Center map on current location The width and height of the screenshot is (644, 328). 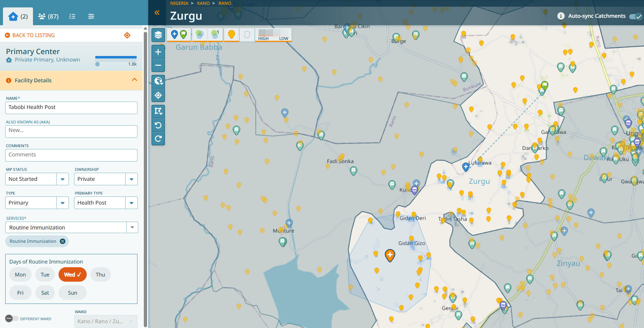158,95
